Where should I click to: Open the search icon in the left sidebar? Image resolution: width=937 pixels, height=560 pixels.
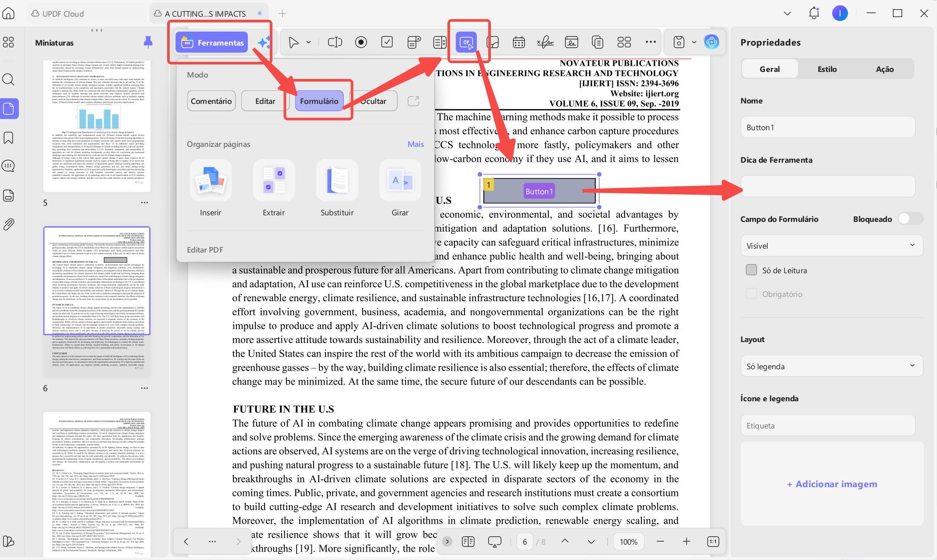[8, 79]
